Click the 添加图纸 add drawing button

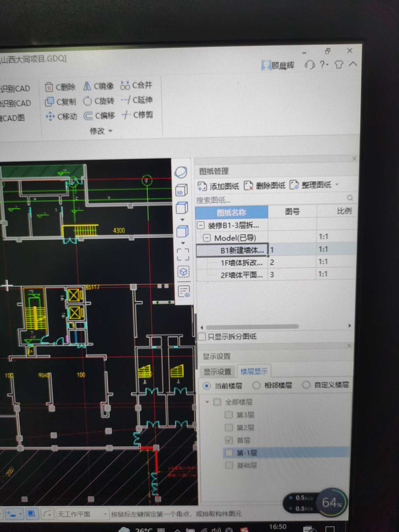(x=218, y=186)
